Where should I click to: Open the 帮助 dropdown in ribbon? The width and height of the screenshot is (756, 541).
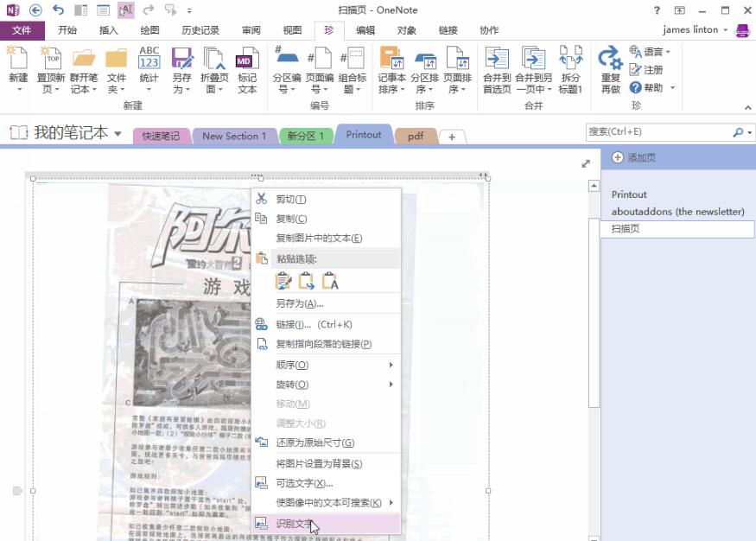pyautogui.click(x=672, y=88)
